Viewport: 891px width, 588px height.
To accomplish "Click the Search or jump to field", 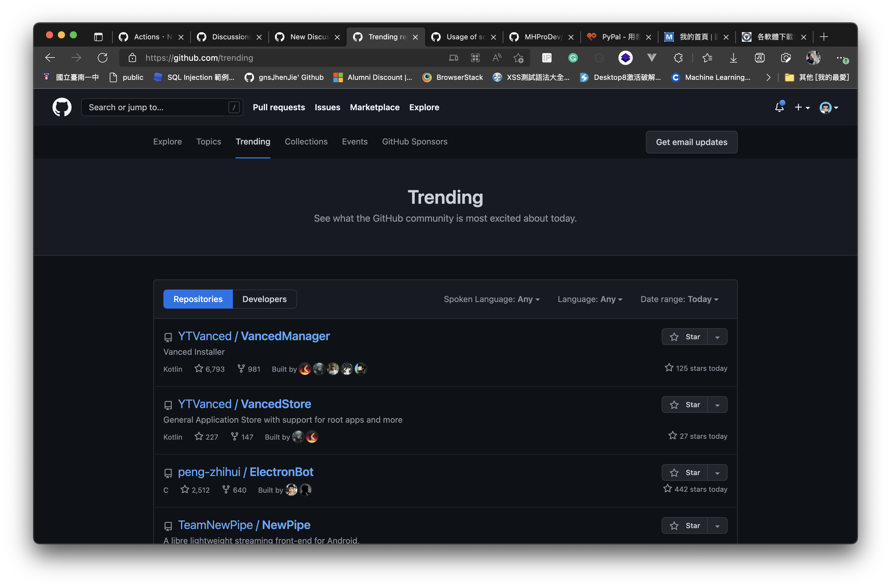I will [x=158, y=107].
